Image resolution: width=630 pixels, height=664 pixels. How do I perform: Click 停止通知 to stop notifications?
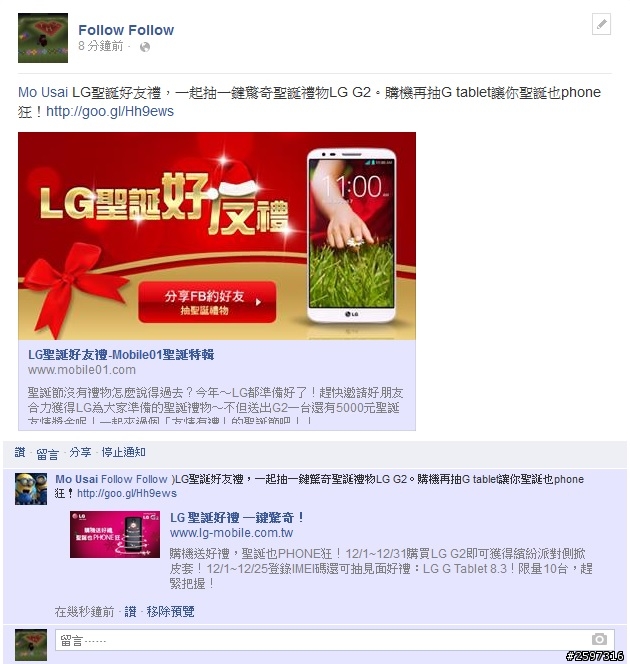point(124,452)
